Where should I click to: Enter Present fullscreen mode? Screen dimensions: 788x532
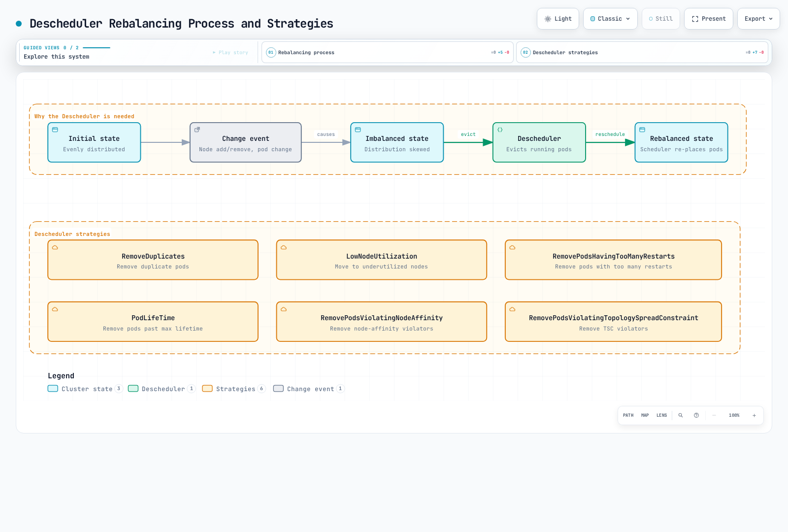click(709, 19)
